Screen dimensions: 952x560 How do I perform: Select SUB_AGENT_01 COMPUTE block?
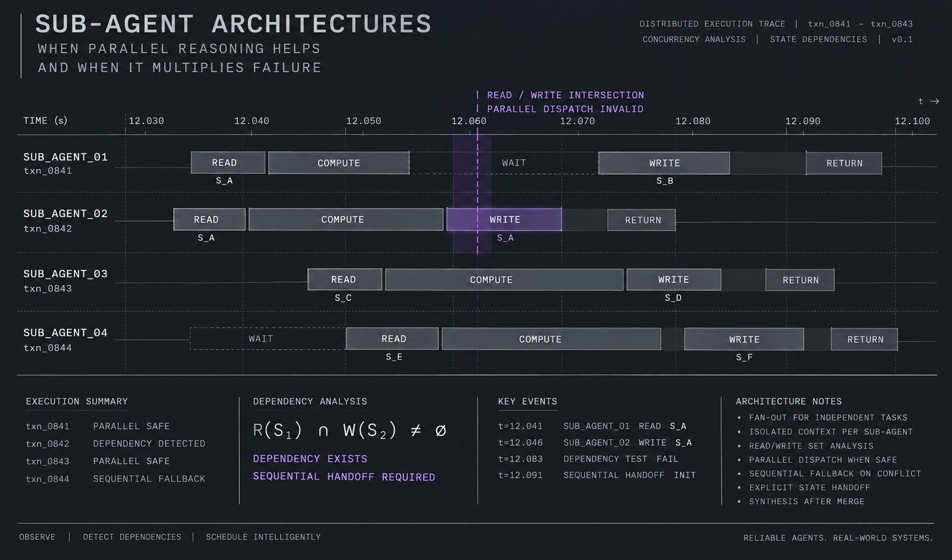pos(339,163)
